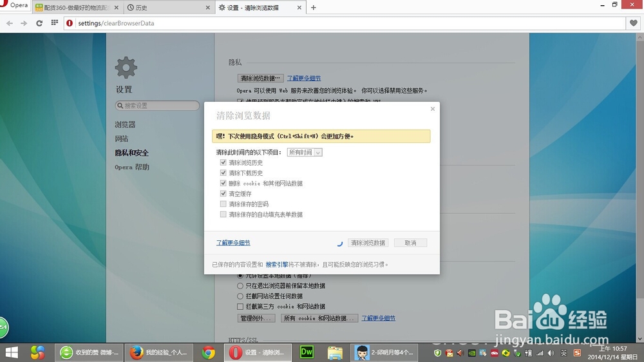Image resolution: width=644 pixels, height=362 pixels.
Task: Open the 收到的赞 微博 taskbar item
Action: [x=89, y=352]
